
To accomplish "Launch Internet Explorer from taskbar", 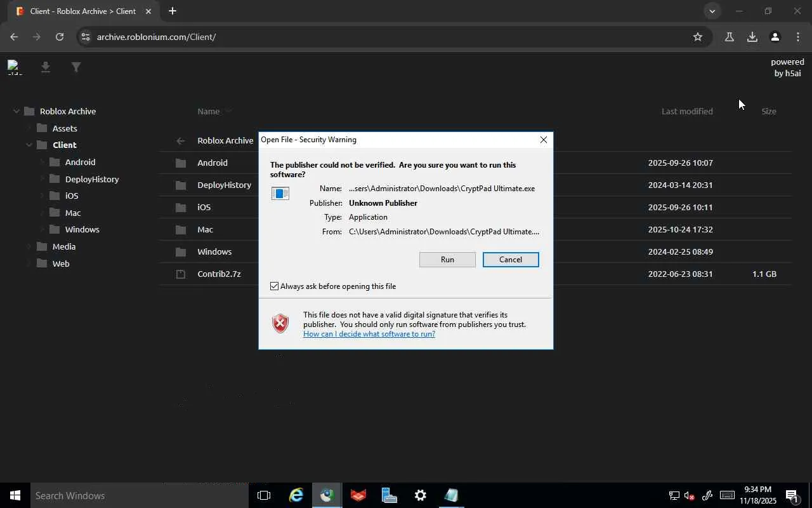I will pyautogui.click(x=296, y=495).
